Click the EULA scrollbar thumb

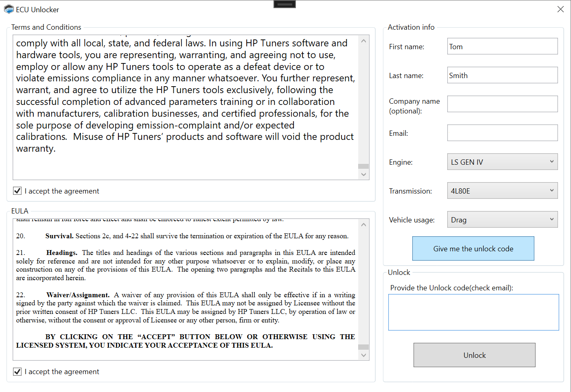[363, 347]
